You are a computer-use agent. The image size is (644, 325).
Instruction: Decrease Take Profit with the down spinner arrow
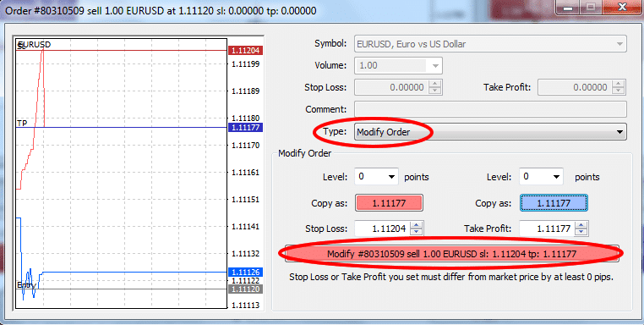(x=582, y=232)
